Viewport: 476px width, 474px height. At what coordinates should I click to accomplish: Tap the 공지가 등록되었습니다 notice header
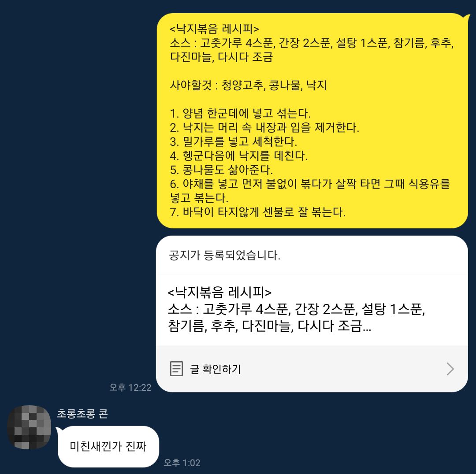click(224, 255)
